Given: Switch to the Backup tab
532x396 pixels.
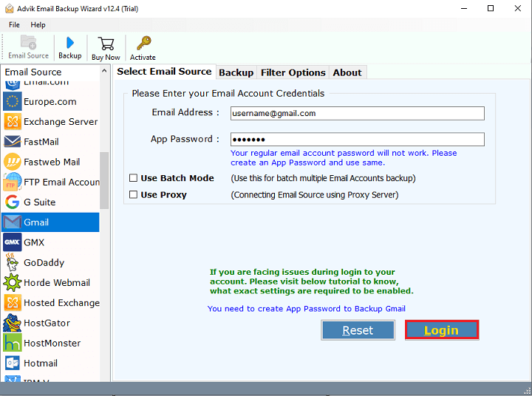Looking at the screenshot, I should point(236,72).
